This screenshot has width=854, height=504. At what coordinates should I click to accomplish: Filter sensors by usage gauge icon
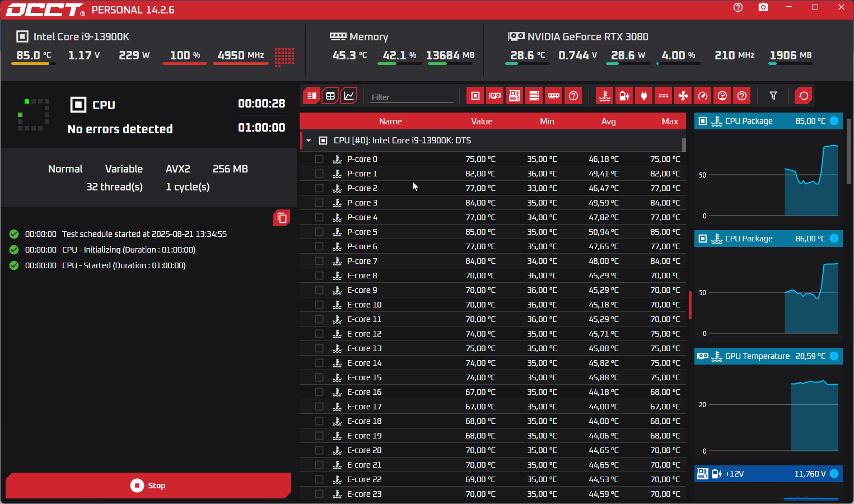[722, 96]
